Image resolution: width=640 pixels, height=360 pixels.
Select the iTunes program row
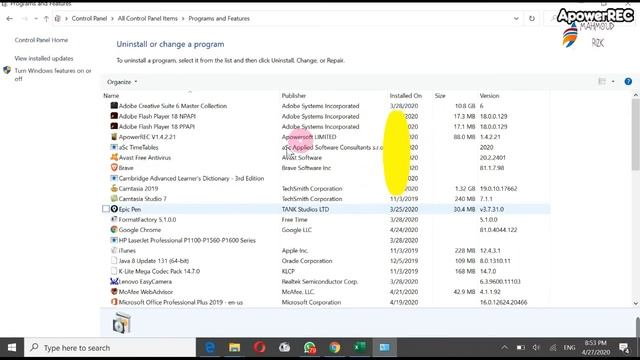326,250
